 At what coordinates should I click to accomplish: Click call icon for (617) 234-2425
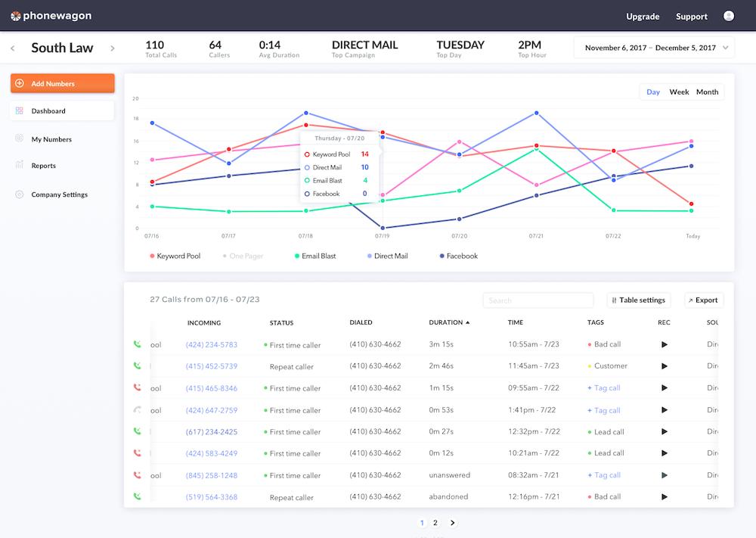(138, 431)
